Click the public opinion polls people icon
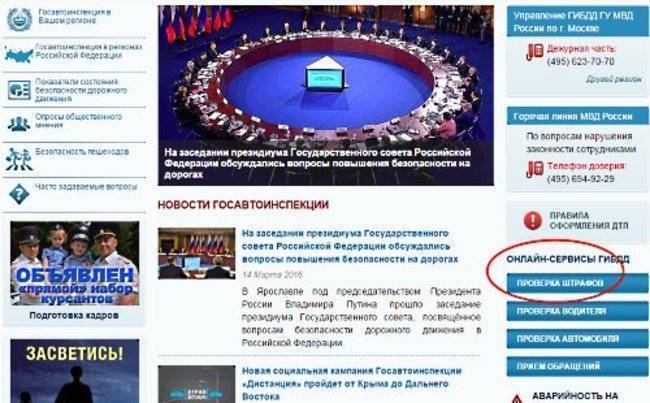 (x=19, y=124)
